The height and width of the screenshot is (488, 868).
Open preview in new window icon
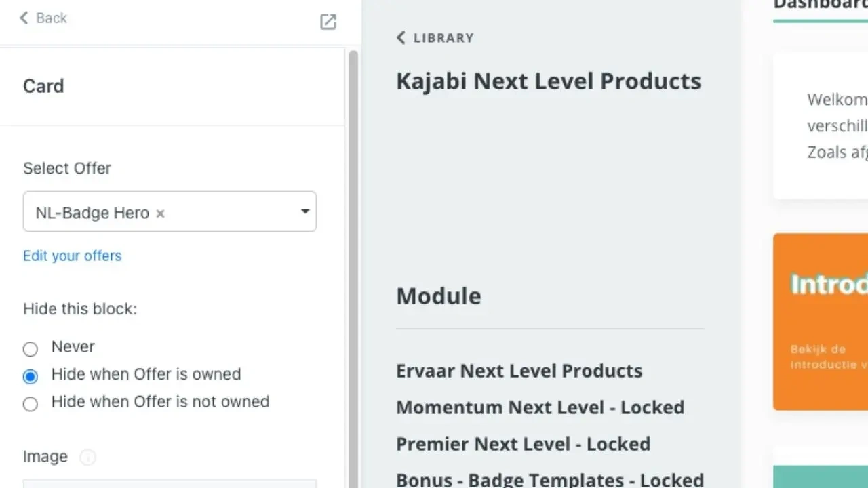(x=328, y=22)
